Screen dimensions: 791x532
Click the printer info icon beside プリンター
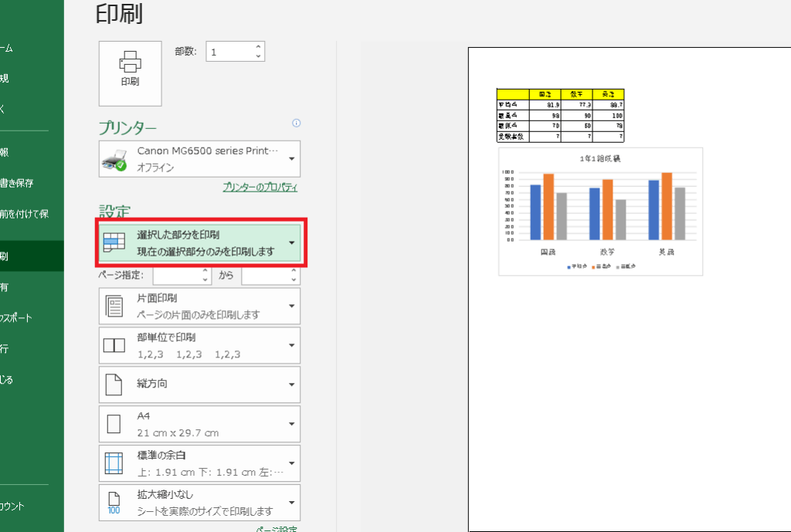296,123
